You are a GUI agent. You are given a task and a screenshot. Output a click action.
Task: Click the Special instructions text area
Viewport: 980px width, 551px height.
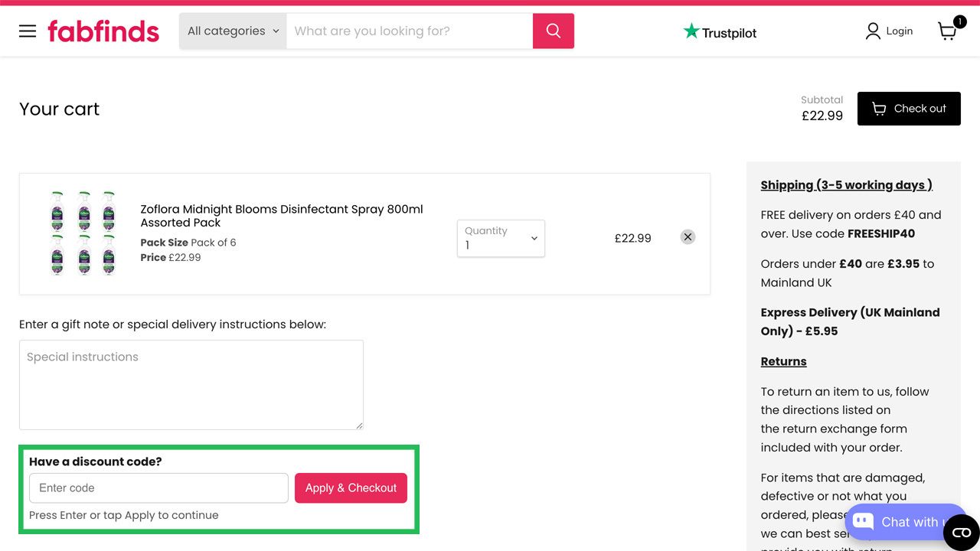click(191, 384)
